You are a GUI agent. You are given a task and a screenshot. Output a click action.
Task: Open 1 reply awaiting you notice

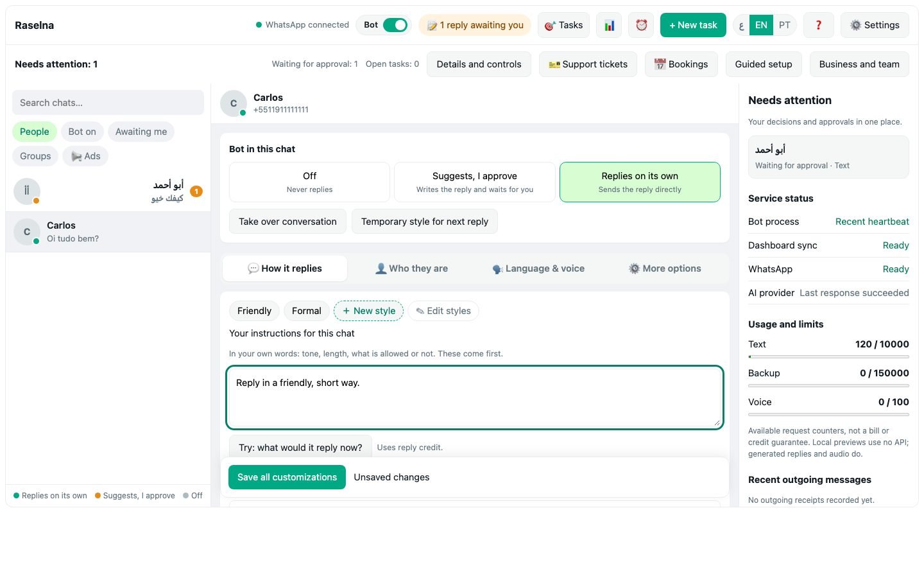tap(475, 25)
